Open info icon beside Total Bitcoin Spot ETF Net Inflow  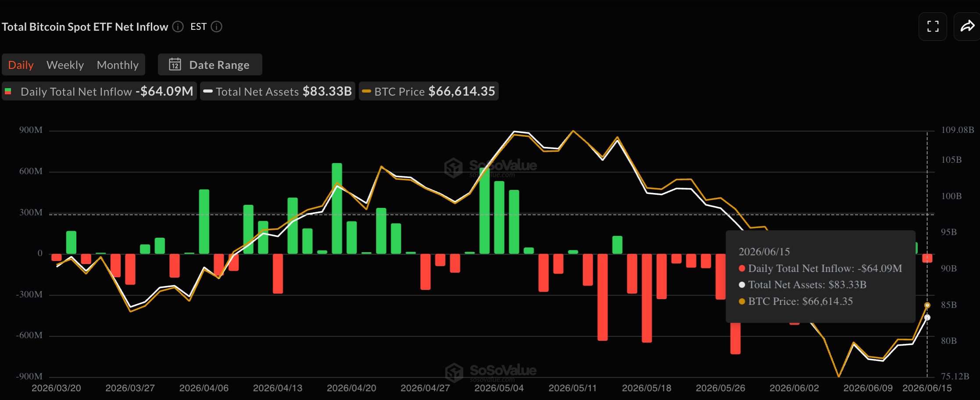(178, 27)
